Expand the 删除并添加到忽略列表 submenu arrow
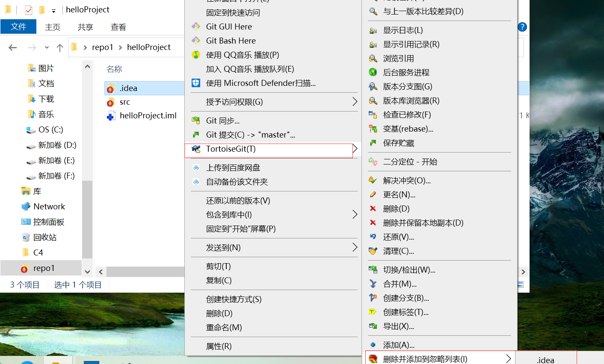Image resolution: width=604 pixels, height=364 pixels. 508,358
